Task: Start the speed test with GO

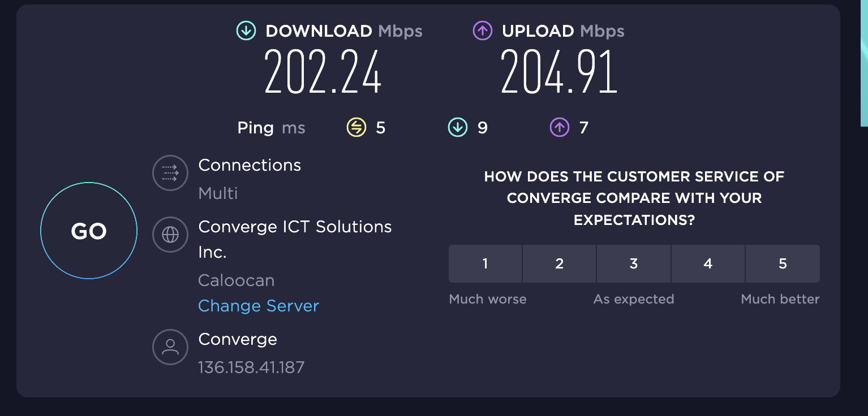Action: (x=89, y=231)
